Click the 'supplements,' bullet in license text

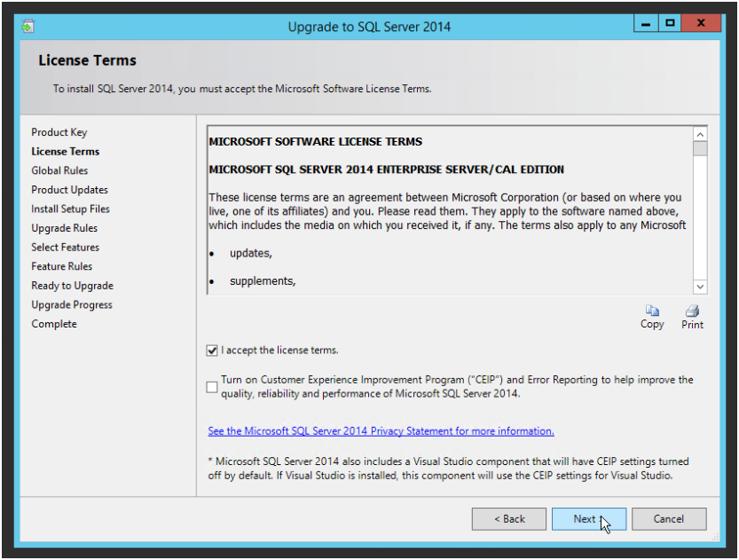tap(263, 281)
